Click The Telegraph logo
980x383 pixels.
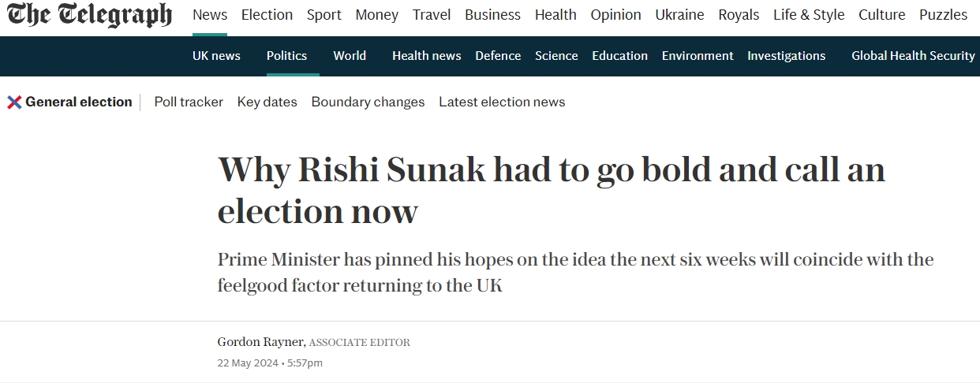(90, 14)
